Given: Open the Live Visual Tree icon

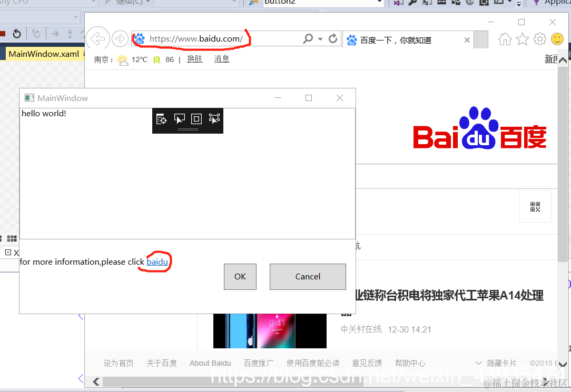Looking at the screenshot, I should tap(161, 120).
